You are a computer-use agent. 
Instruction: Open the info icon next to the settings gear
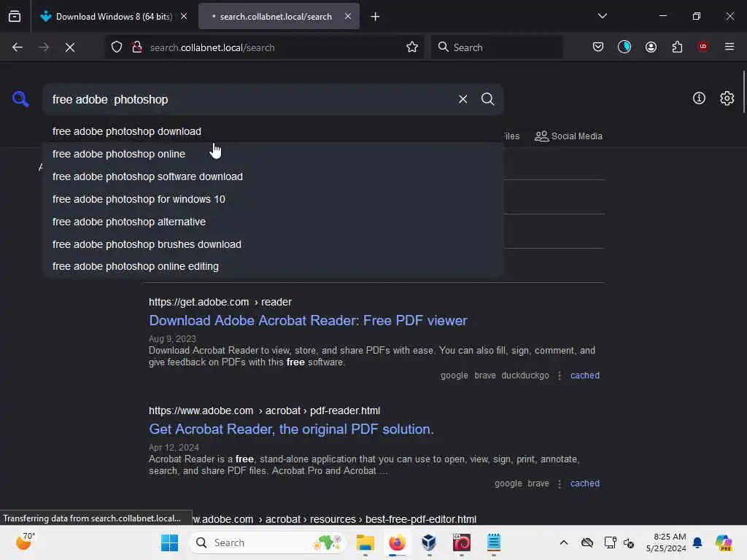pos(699,98)
